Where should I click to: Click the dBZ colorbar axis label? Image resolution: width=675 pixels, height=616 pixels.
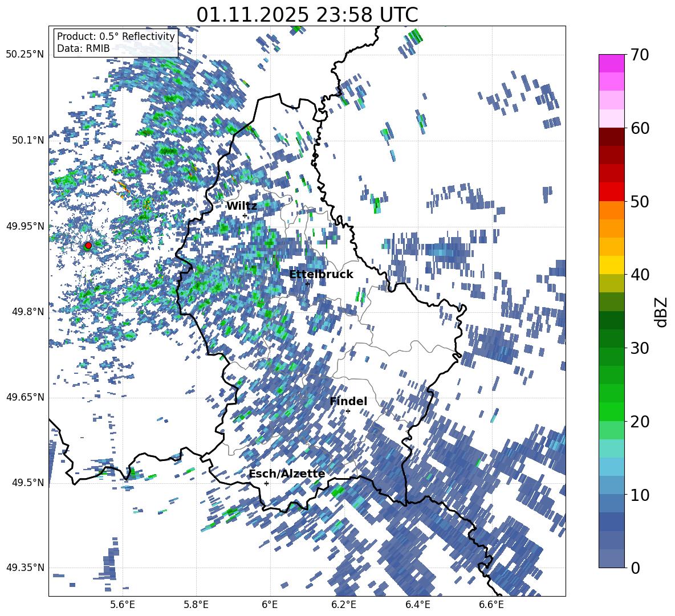tap(662, 312)
